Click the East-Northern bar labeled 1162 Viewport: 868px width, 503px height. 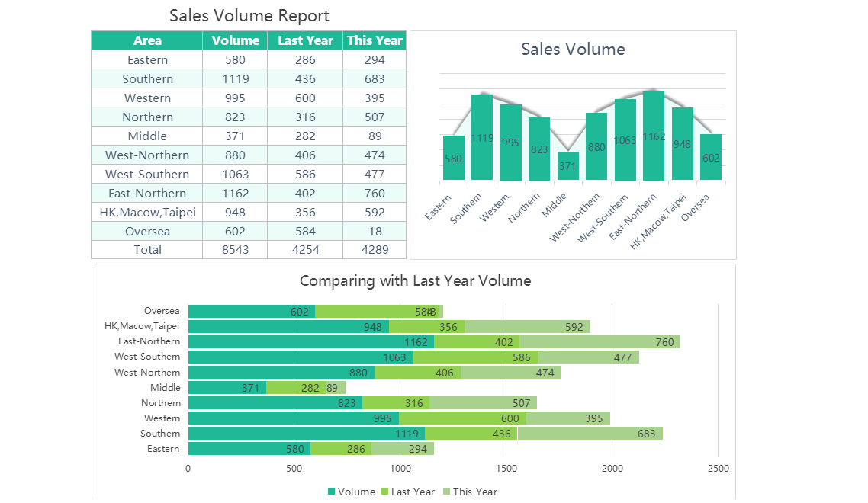653,136
